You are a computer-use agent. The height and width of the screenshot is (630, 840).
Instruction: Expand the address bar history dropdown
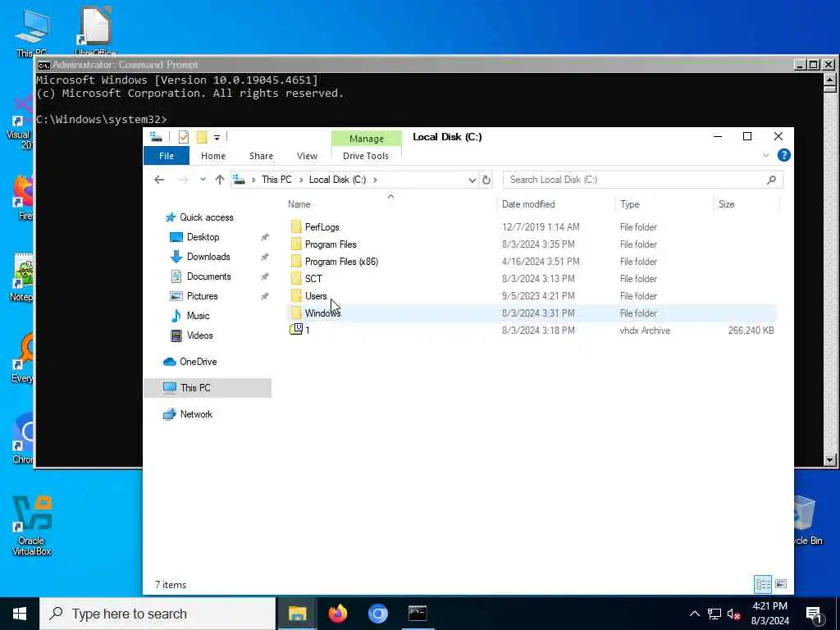(x=472, y=180)
